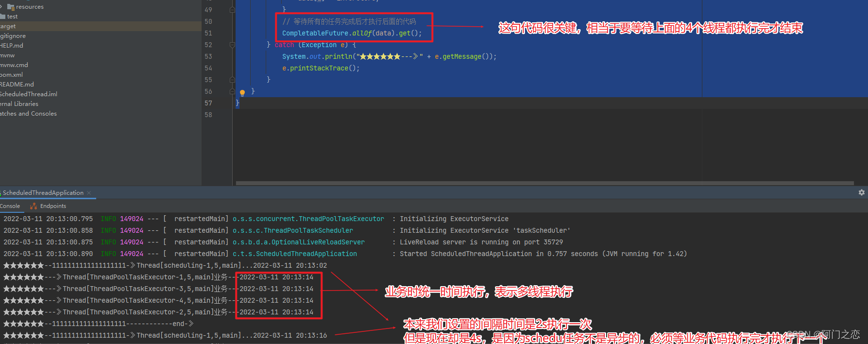Image resolution: width=868 pixels, height=344 pixels.
Task: Click the editor horizontal scrollbar
Action: (545, 183)
